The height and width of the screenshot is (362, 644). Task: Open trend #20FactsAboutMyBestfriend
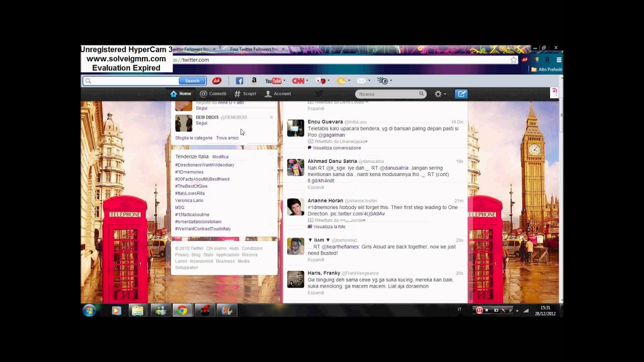[x=202, y=179]
